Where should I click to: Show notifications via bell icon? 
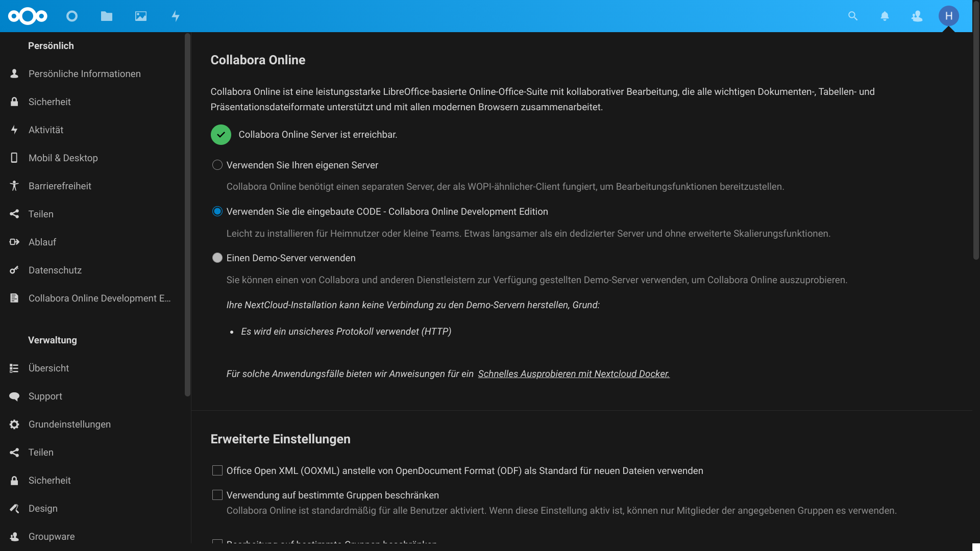click(885, 16)
